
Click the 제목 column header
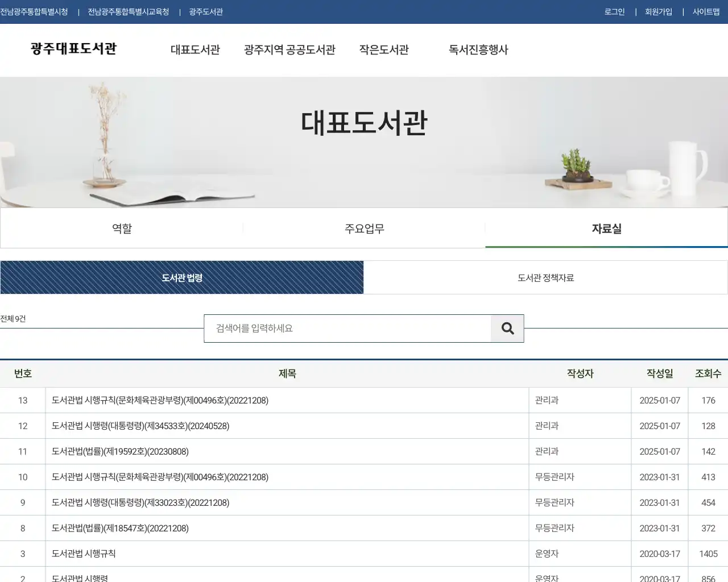tap(287, 373)
